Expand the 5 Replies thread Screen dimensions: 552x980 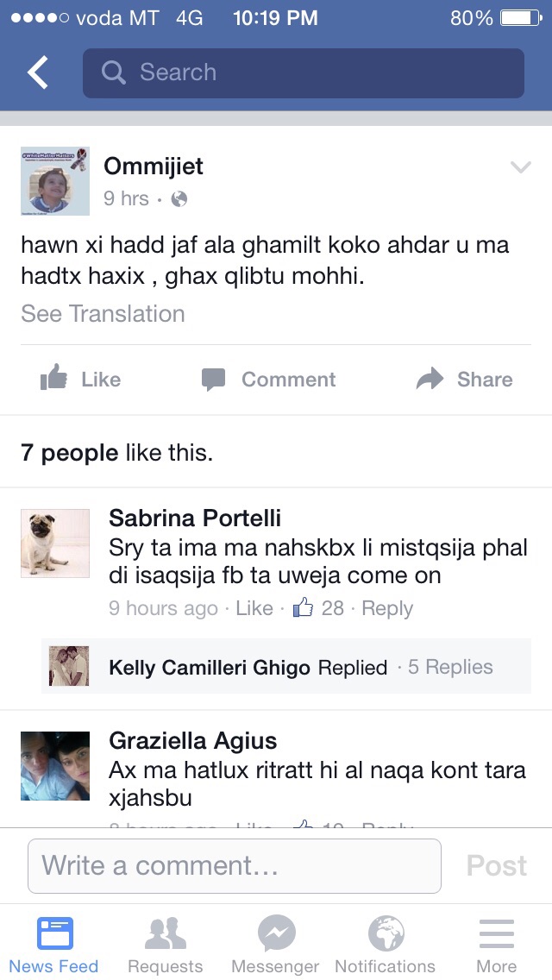pos(450,667)
